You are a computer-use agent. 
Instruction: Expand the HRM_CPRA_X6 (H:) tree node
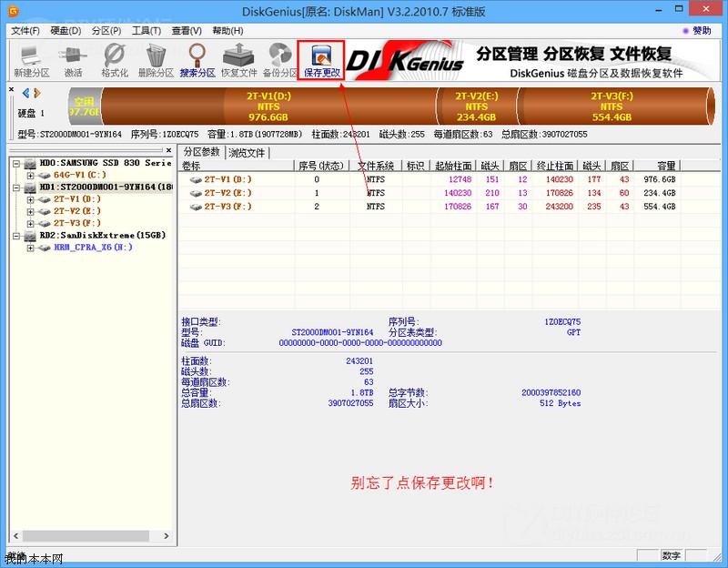[31, 248]
